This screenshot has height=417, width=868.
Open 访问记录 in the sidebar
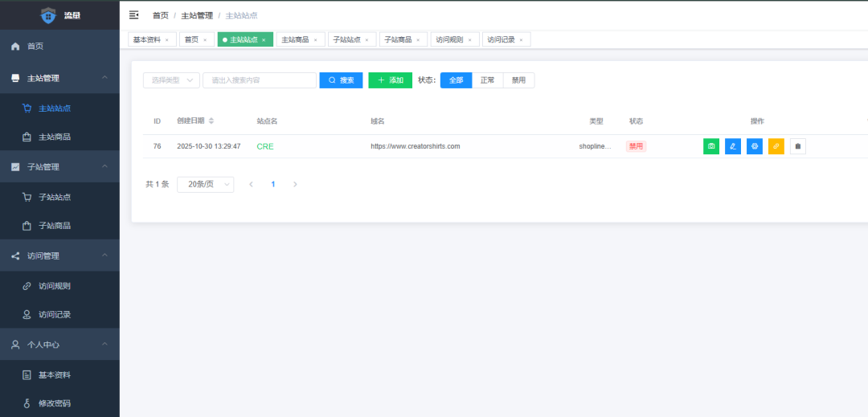click(x=59, y=315)
